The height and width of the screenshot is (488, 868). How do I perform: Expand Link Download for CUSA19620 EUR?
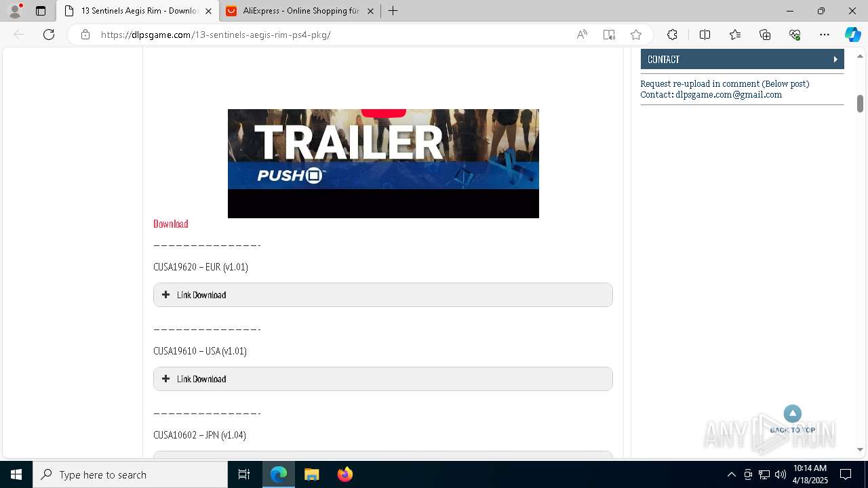[x=383, y=295]
